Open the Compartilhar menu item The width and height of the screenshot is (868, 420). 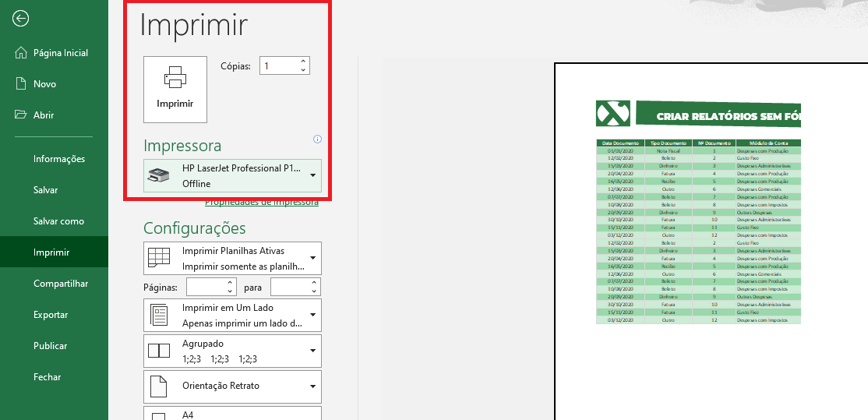point(55,284)
